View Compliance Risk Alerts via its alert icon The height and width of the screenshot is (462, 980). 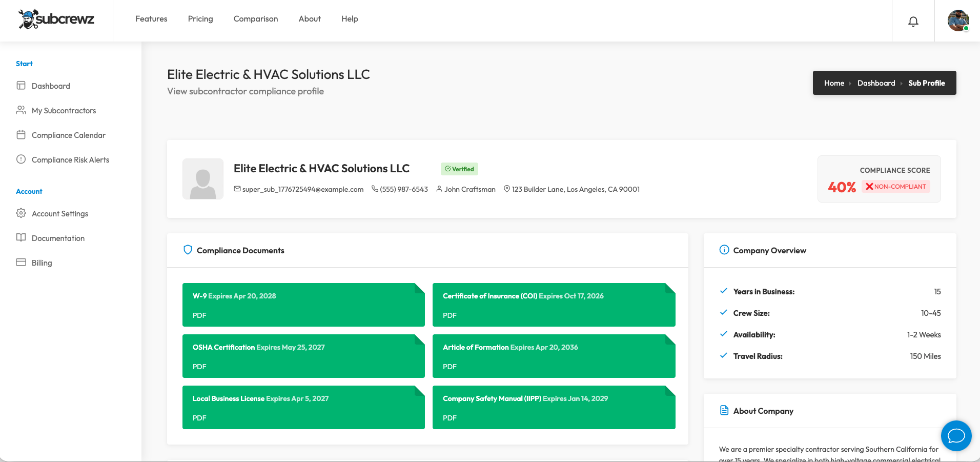click(21, 159)
